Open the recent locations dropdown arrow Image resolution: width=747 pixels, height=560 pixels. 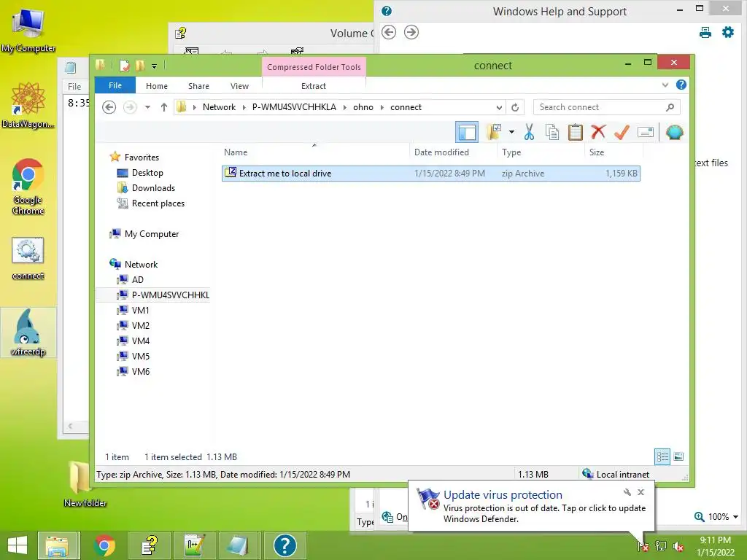click(147, 107)
